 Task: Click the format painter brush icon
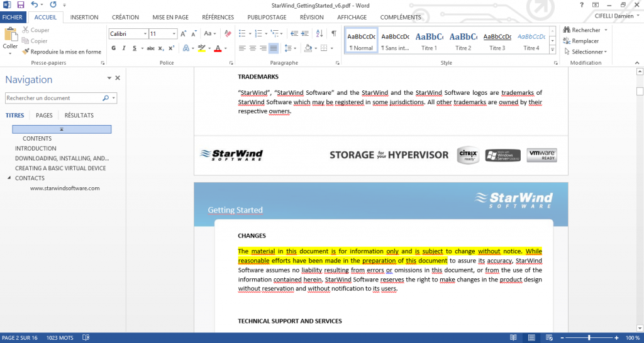pyautogui.click(x=25, y=52)
